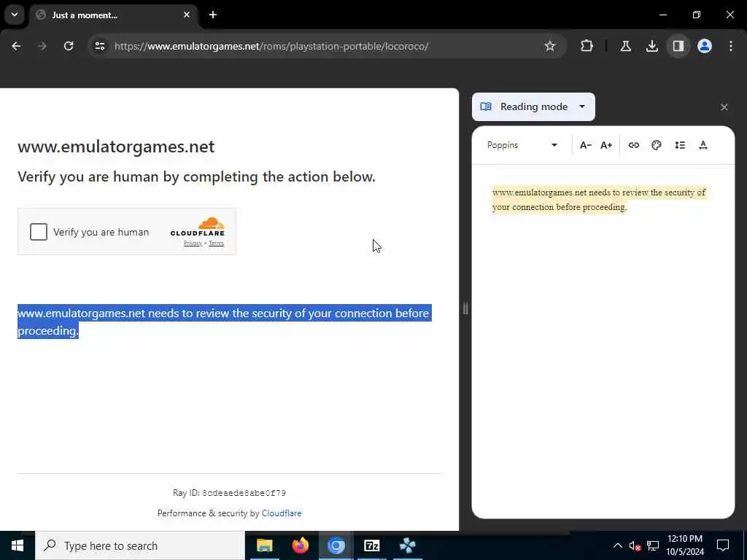Toggle the side panel icon

coord(678,46)
